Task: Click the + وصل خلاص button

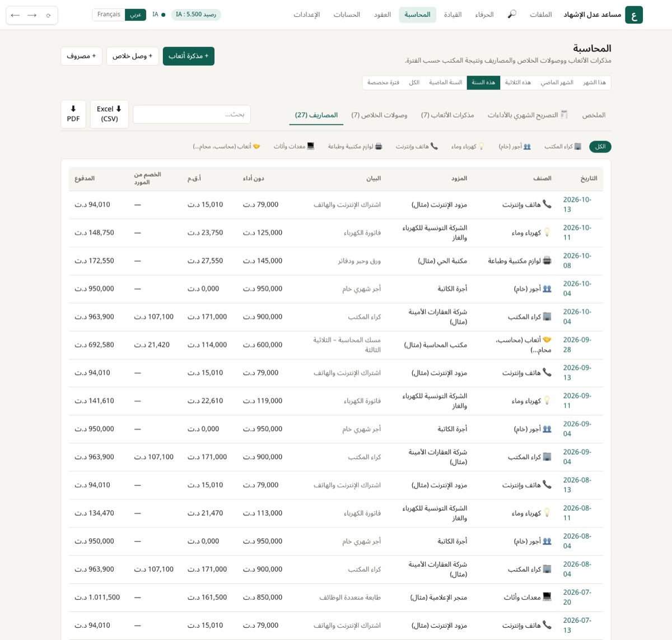Action: click(133, 56)
